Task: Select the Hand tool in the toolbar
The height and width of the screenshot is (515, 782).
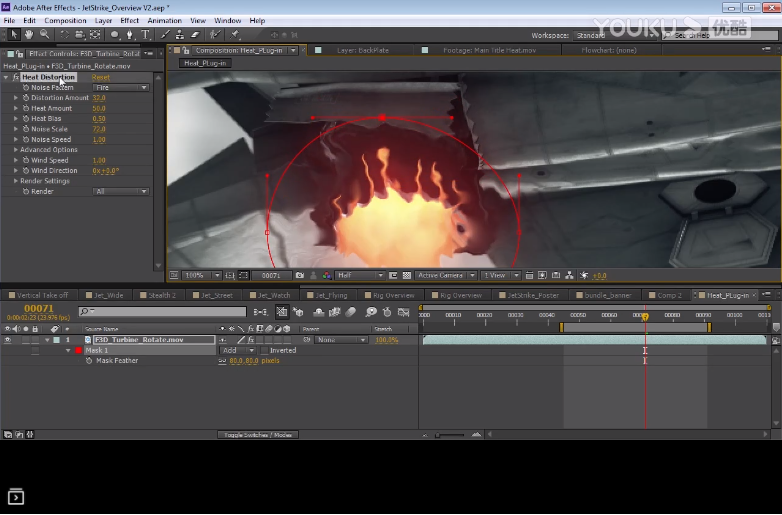Action: pyautogui.click(x=30, y=35)
